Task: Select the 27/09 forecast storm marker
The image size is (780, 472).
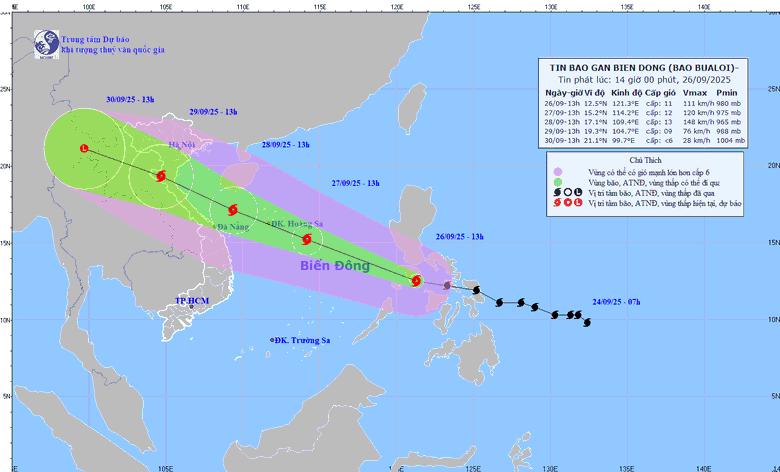Action: point(308,239)
